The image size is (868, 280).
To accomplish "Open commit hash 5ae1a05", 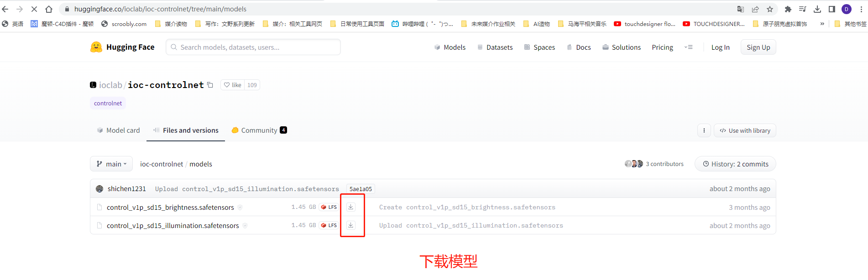I will click(361, 189).
